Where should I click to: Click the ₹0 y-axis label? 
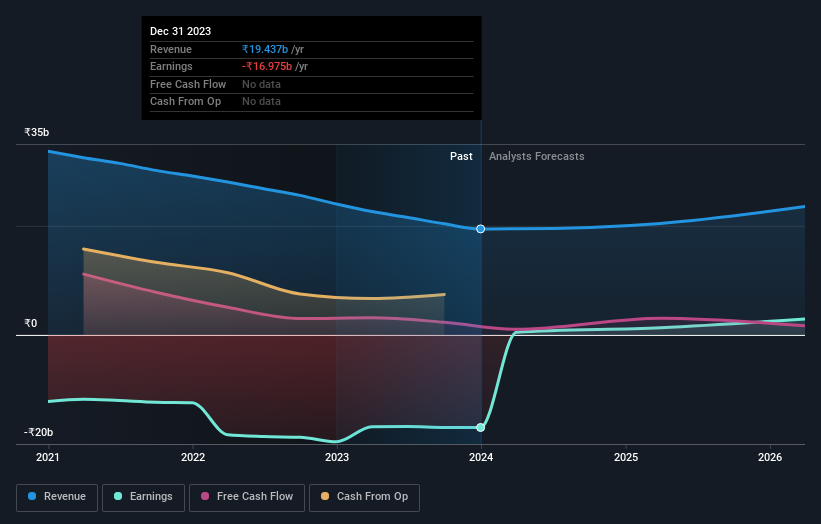click(30, 324)
